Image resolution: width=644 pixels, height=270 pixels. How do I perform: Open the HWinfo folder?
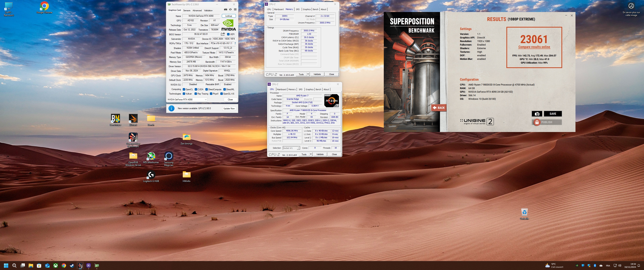click(x=186, y=177)
